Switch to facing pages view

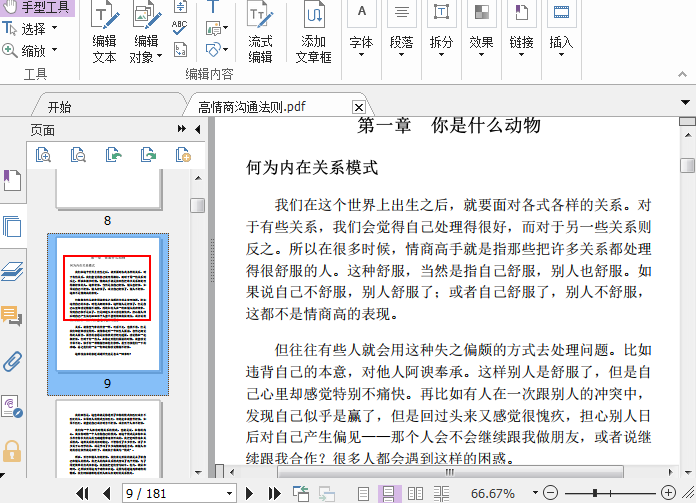[415, 493]
